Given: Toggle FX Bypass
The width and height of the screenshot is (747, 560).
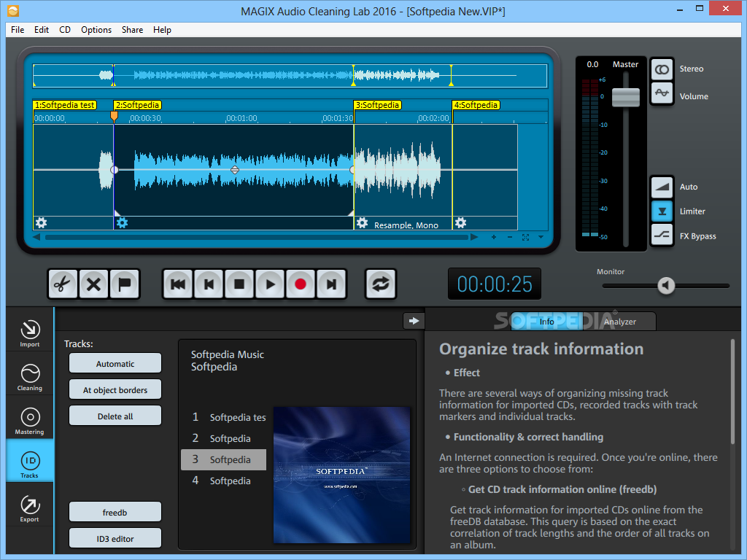Looking at the screenshot, I should pos(662,235).
